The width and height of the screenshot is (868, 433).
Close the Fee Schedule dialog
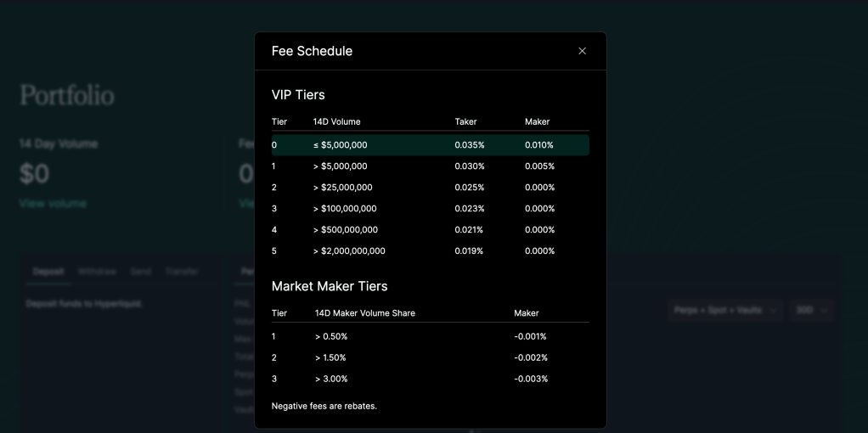click(x=582, y=51)
